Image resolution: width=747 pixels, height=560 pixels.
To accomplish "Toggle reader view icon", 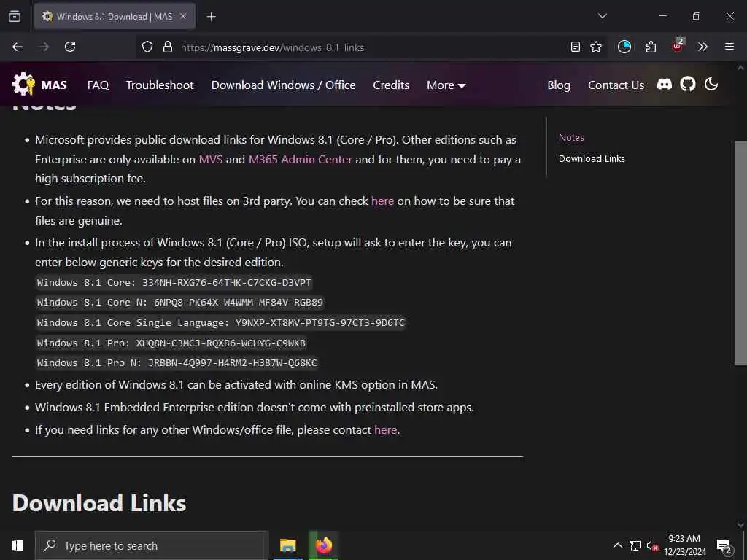I will [x=576, y=47].
